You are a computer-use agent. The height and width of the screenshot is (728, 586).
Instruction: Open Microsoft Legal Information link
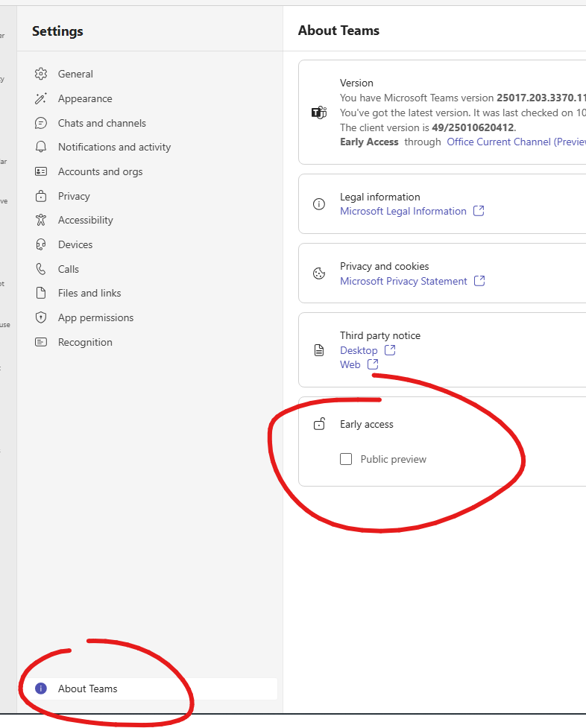(x=403, y=212)
